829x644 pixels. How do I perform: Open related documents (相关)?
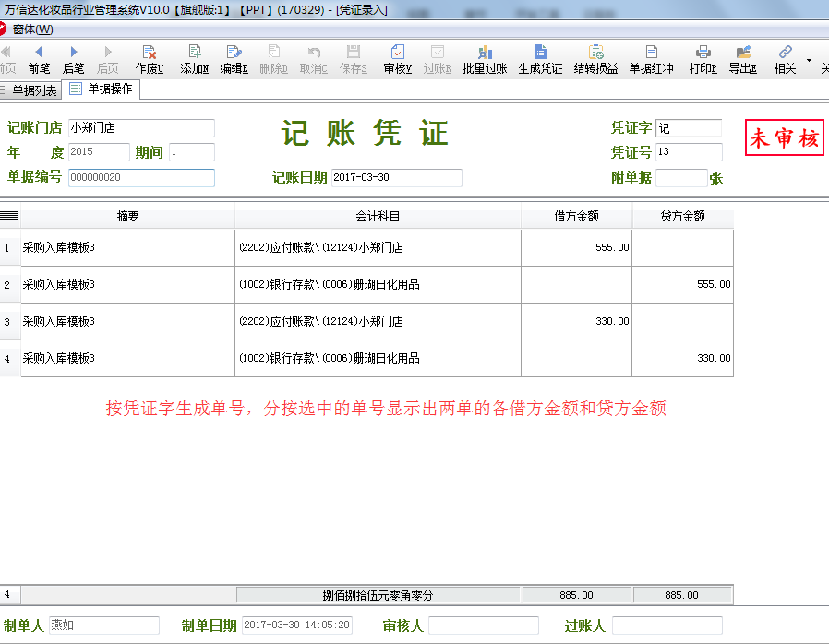pyautogui.click(x=785, y=60)
